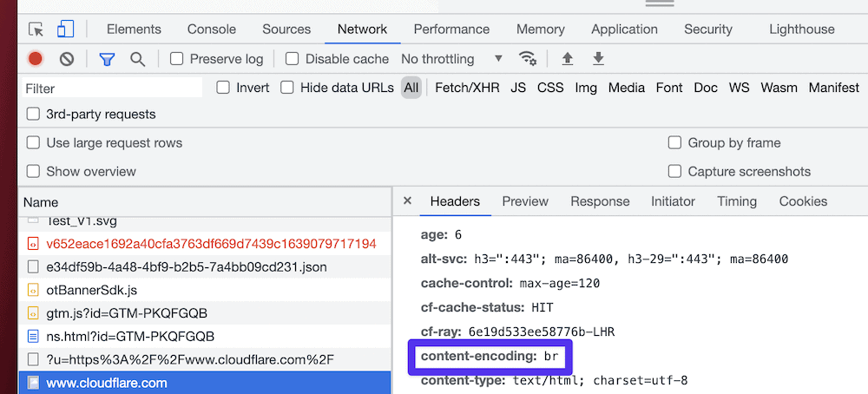Open the Timing tab in request details
The height and width of the screenshot is (394, 868).
(736, 201)
